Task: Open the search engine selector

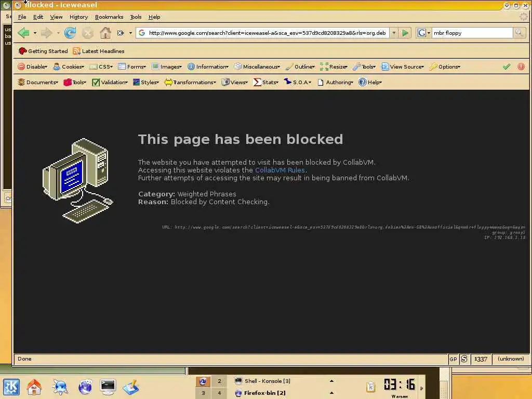Action: click(x=424, y=33)
